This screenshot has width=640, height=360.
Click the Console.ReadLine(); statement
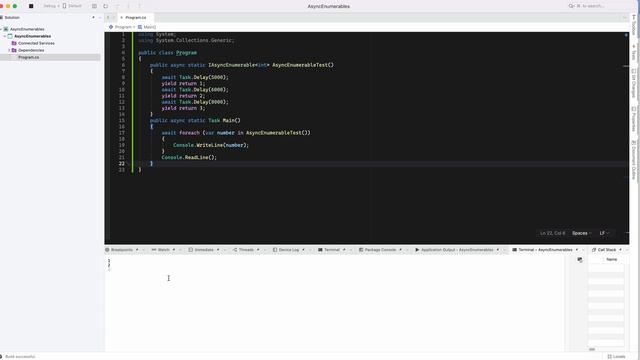tap(189, 158)
